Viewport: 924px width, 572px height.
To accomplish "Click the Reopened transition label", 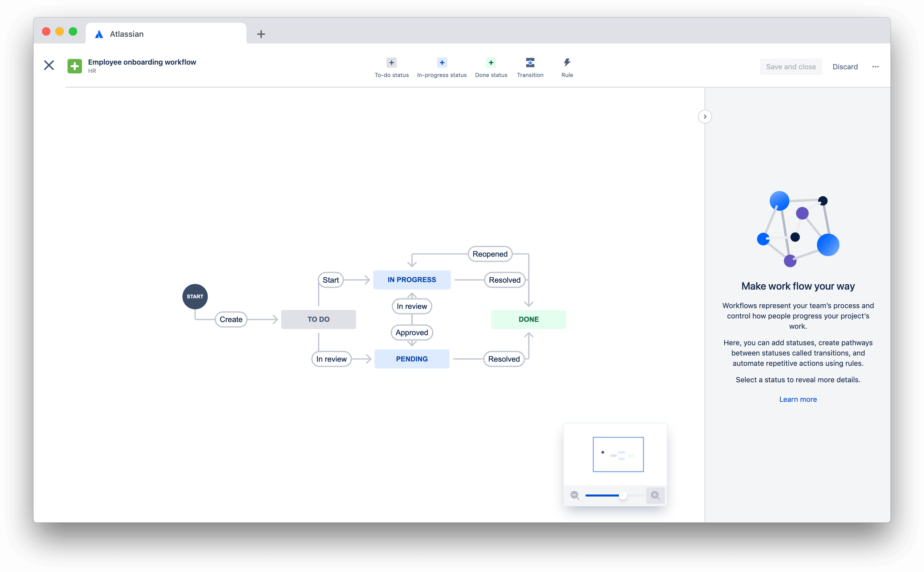I will click(490, 254).
